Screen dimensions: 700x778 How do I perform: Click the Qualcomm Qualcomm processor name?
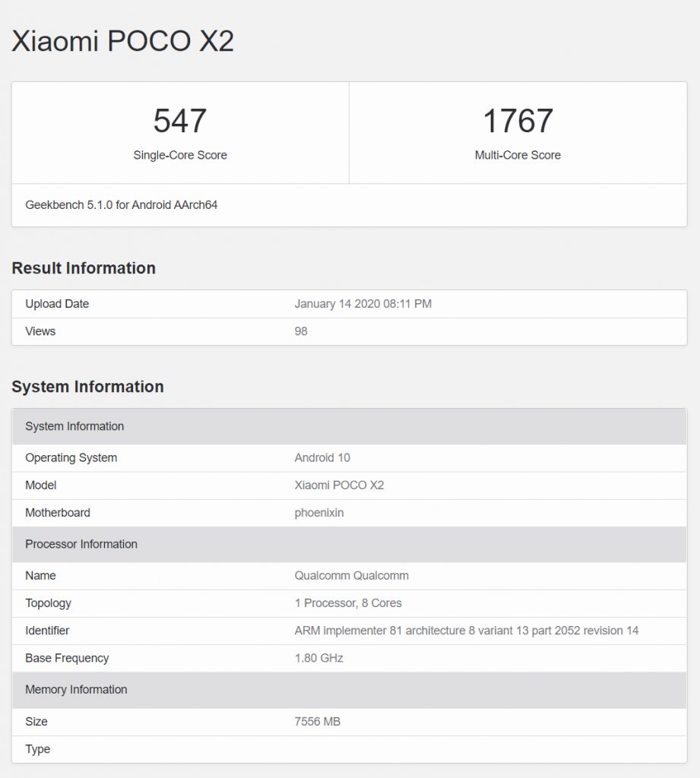point(351,576)
